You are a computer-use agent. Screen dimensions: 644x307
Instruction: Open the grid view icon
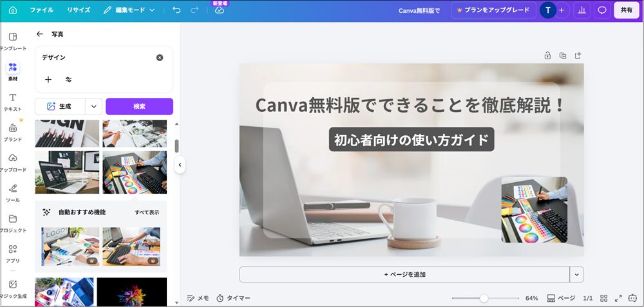coord(604,299)
